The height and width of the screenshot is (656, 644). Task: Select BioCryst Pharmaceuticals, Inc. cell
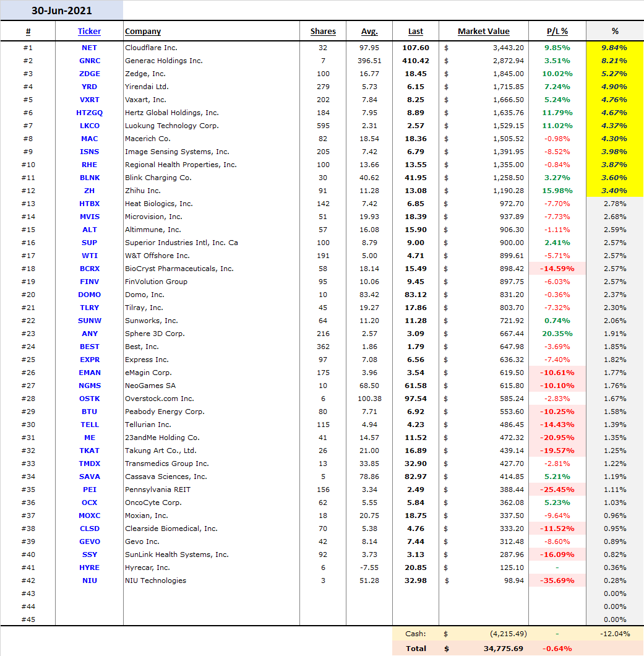[x=212, y=269]
